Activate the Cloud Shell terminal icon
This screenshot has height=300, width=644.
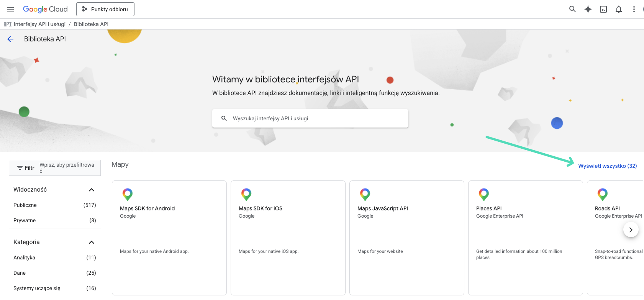[x=603, y=9]
